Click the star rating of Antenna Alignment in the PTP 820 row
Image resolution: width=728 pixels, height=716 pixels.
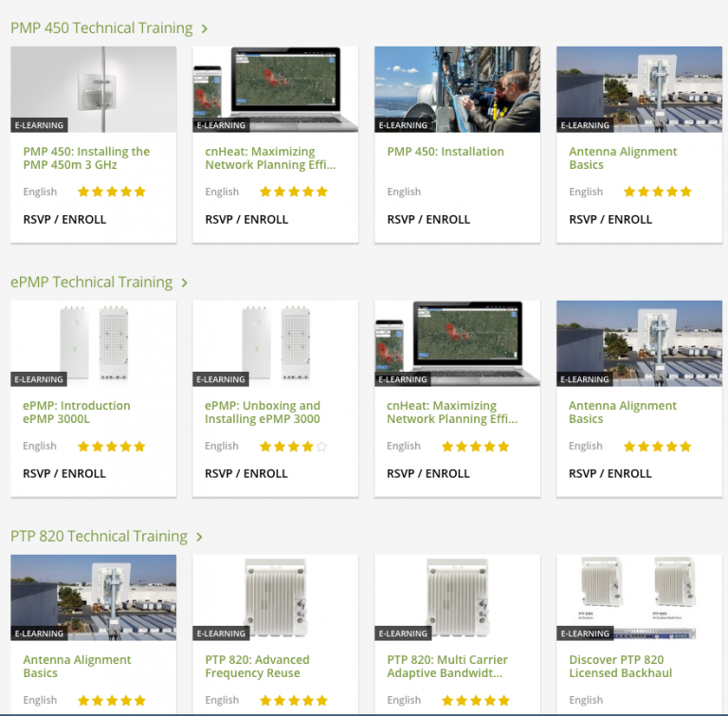pyautogui.click(x=112, y=700)
